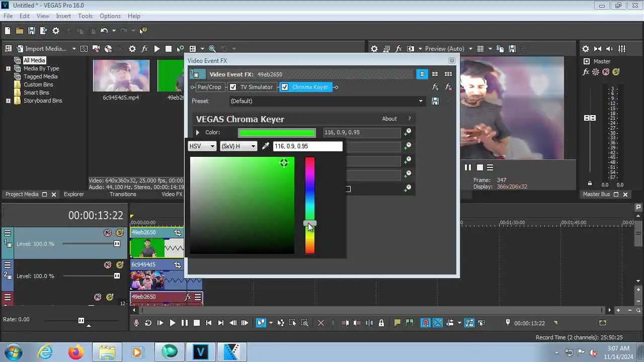Click the Plug-In Chain fx add icon
Viewport: 644px width, 362px height.
pyautogui.click(x=435, y=87)
